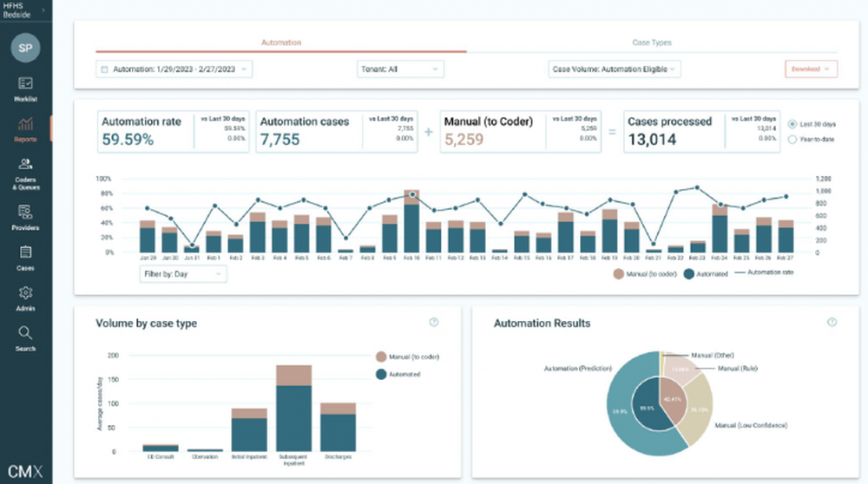
Task: Click the Feb 24 bar in daily chart
Action: [x=720, y=228]
